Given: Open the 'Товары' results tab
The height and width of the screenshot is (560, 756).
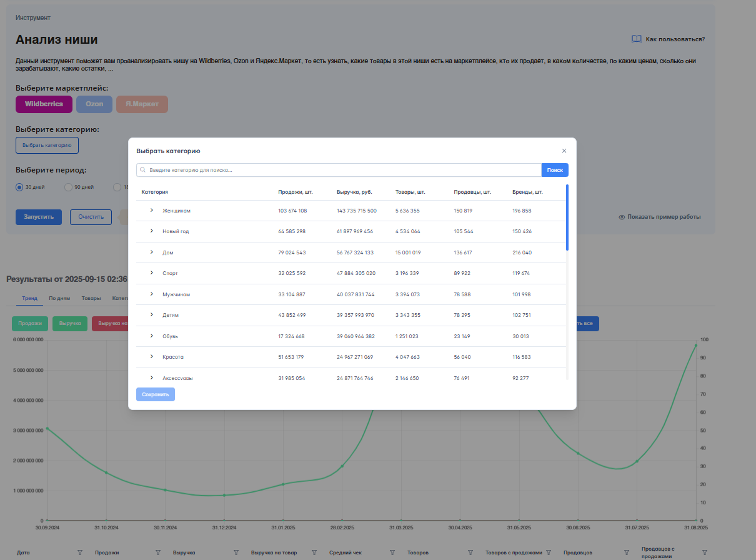Looking at the screenshot, I should click(x=91, y=299).
